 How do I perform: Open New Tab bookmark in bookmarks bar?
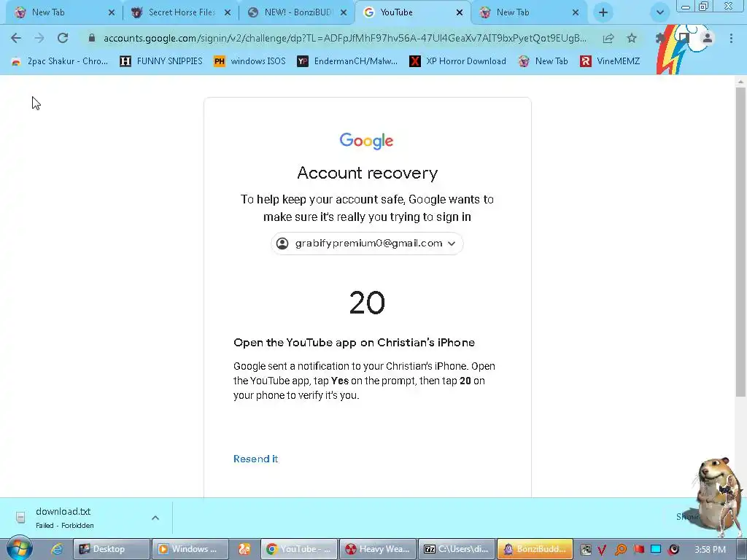pyautogui.click(x=543, y=61)
